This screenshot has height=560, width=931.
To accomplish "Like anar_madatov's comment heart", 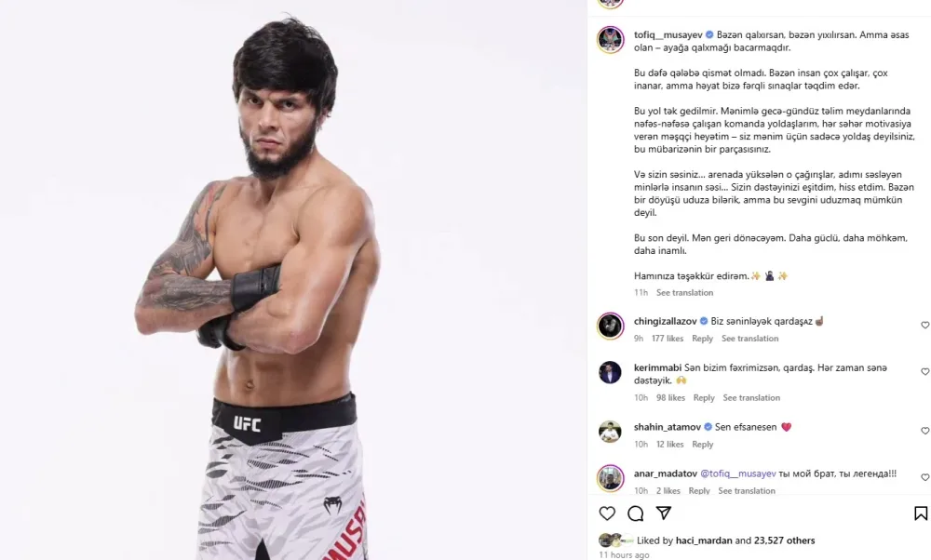I will 924,478.
